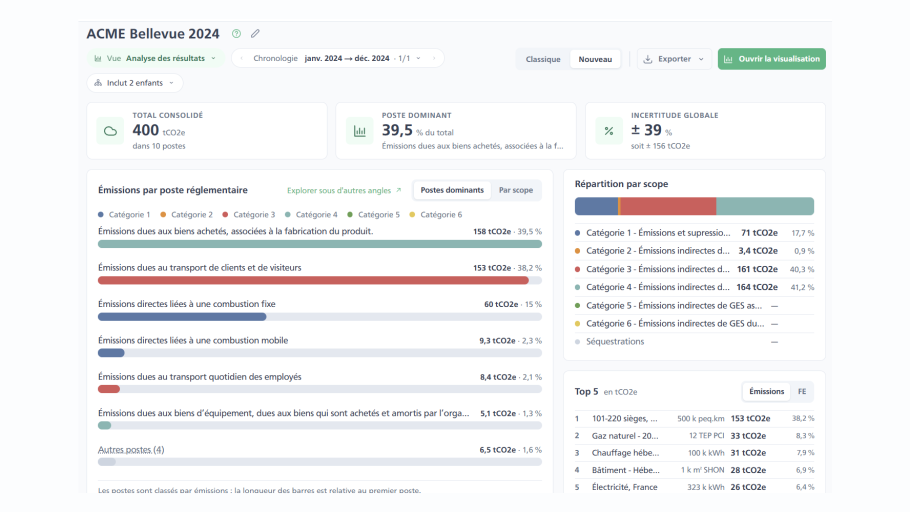Go to next chronology period arrow
The image size is (910, 512).
coord(434,59)
